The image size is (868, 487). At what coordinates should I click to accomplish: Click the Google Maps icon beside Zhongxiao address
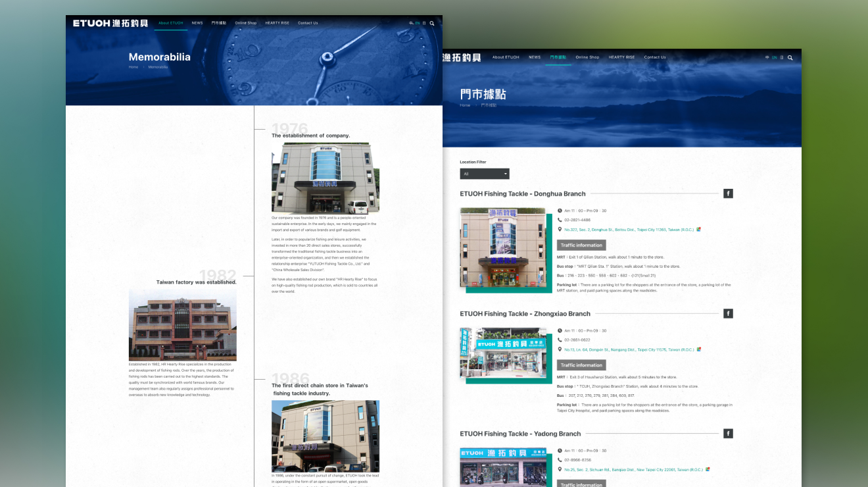[698, 349]
